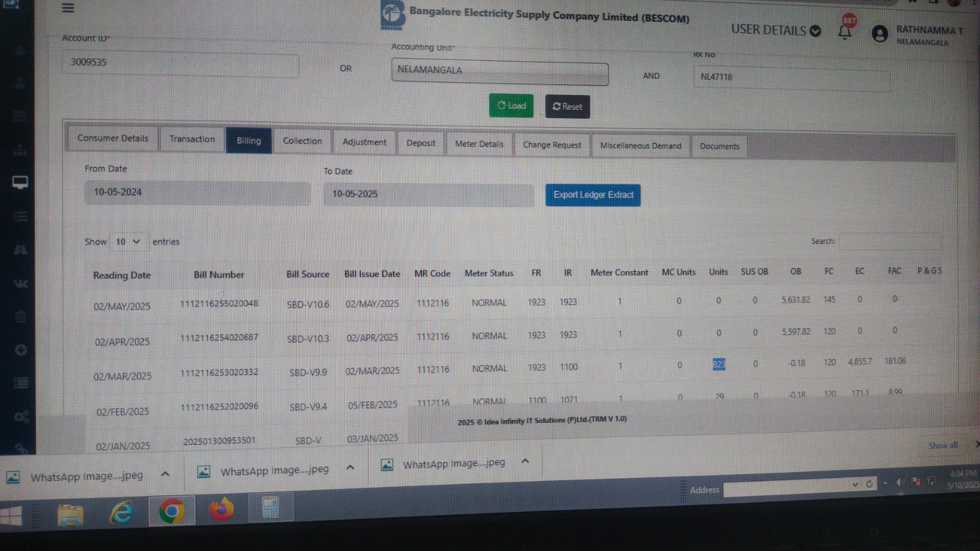The width and height of the screenshot is (980, 551).
Task: Launch Internet Explorer from the taskbar
Action: click(x=122, y=512)
